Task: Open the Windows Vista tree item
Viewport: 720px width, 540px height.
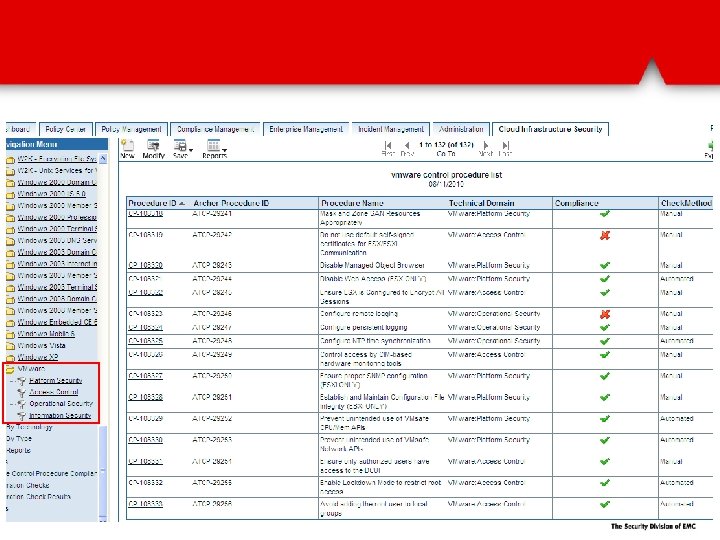Action: (x=41, y=345)
